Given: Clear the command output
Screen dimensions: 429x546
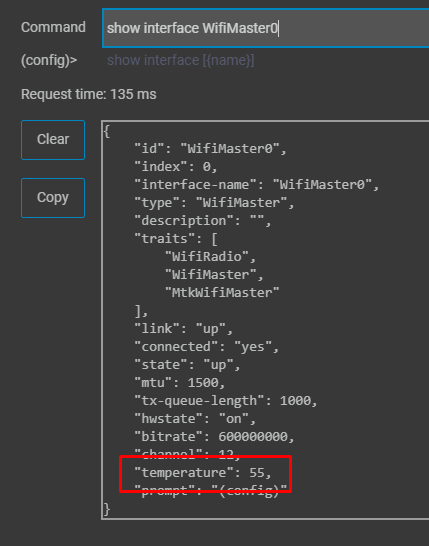Looking at the screenshot, I should coord(53,140).
